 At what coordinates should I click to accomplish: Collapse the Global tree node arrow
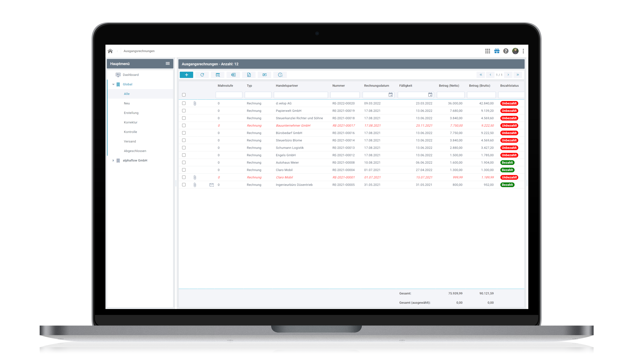[113, 84]
